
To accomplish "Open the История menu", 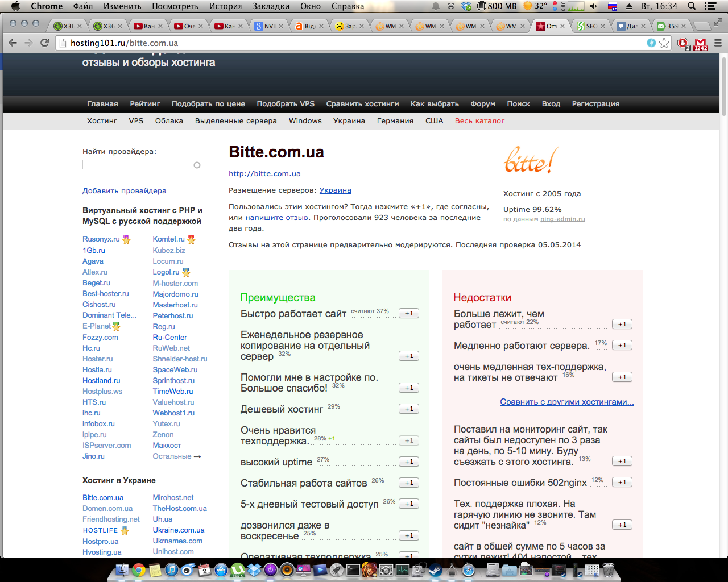I will click(x=225, y=6).
